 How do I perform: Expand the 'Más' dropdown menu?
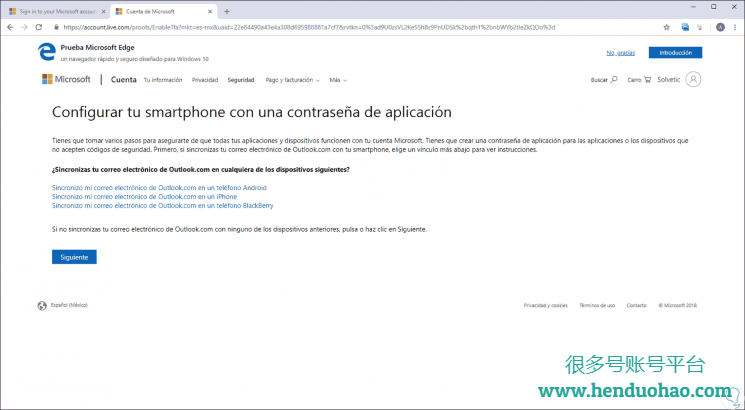338,80
